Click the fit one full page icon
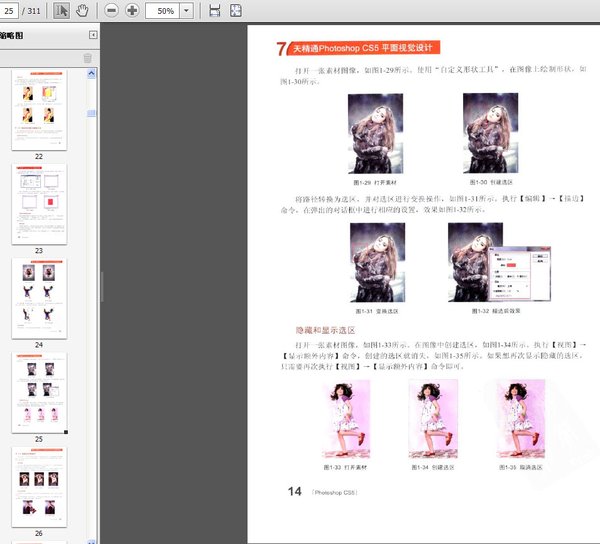This screenshot has width=600, height=544. pos(235,10)
